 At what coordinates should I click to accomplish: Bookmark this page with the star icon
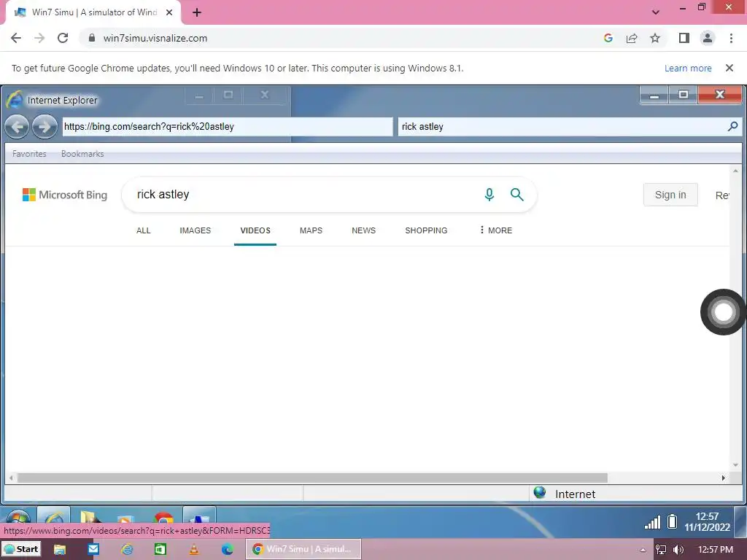[655, 38]
